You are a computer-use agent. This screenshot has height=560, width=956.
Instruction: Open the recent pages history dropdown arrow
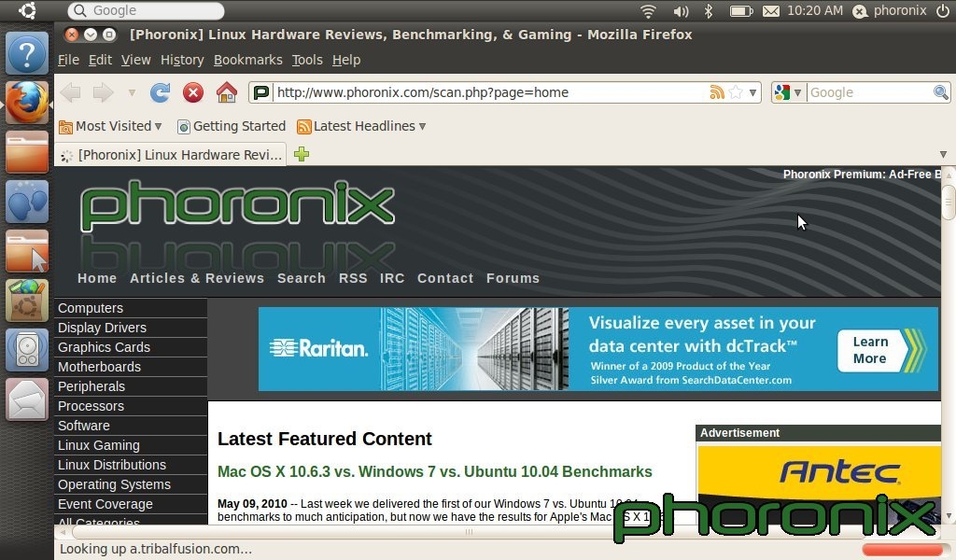132,92
